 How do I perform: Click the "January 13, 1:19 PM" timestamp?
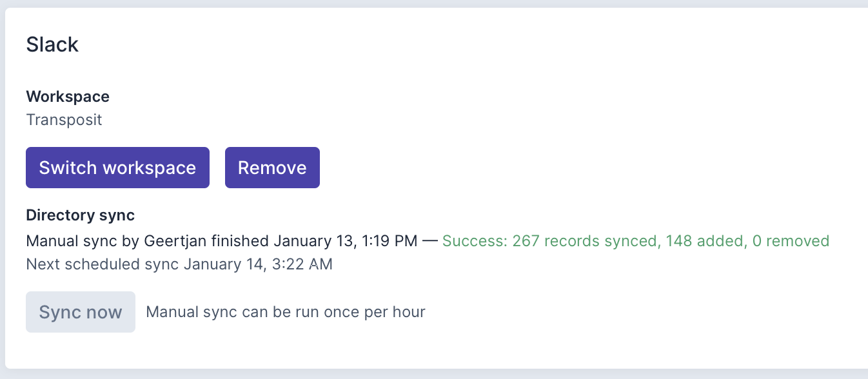coord(345,241)
